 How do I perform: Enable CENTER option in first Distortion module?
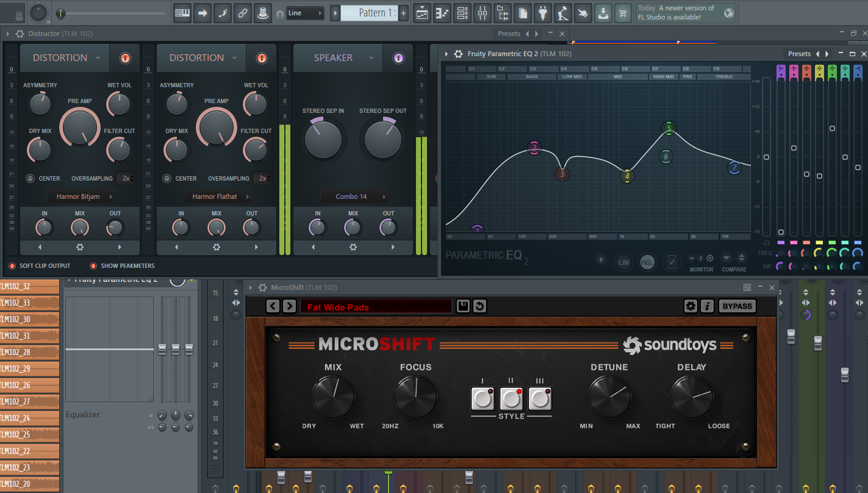coord(30,179)
